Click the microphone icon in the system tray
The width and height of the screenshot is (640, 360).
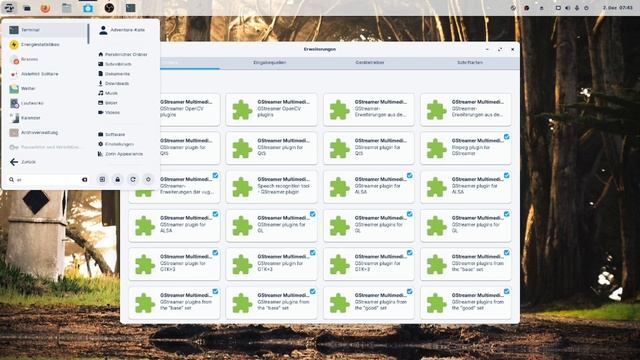pyautogui.click(x=577, y=8)
